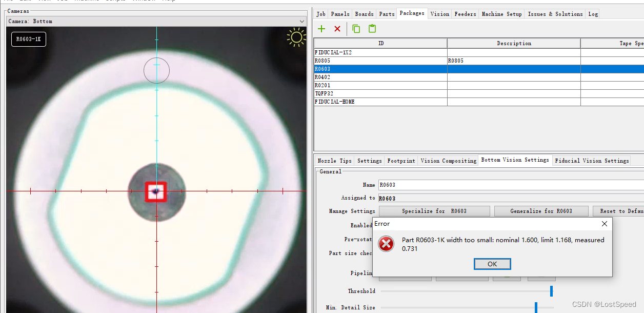Adjust the Min. Detail Size slider
This screenshot has width=644, height=313.
pos(536,307)
